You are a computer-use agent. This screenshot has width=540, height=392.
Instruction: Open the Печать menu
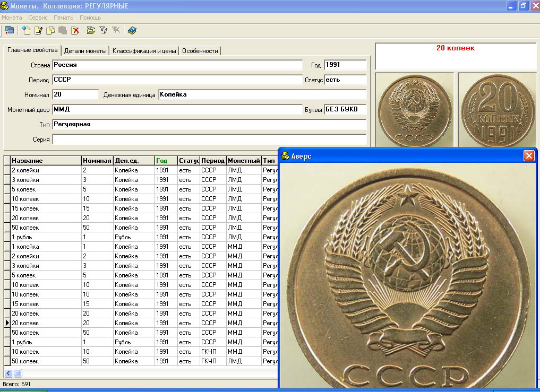63,18
